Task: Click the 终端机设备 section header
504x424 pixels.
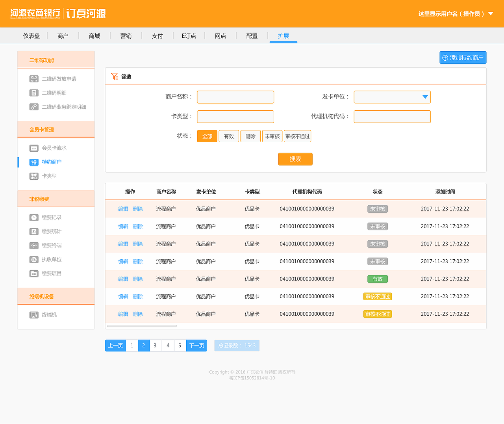Action: (x=56, y=296)
